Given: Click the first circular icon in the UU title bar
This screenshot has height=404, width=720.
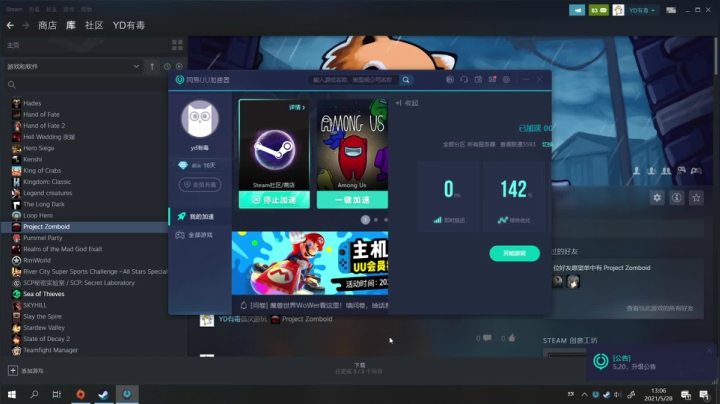Looking at the screenshot, I should tap(450, 79).
